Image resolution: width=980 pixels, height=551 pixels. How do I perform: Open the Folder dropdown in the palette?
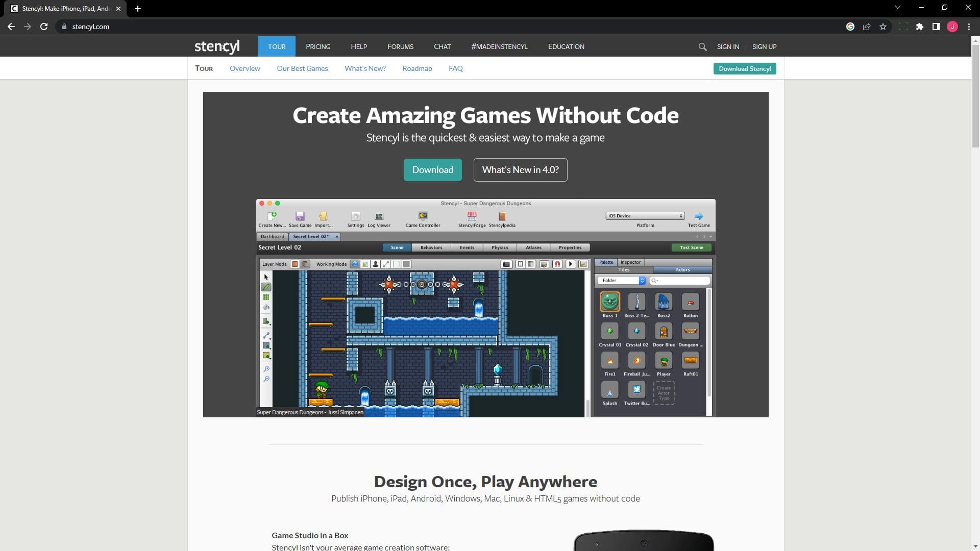point(622,281)
